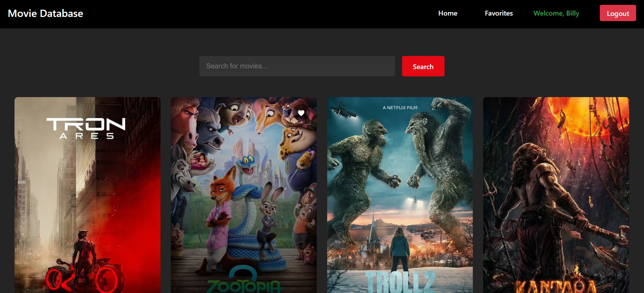This screenshot has width=644, height=293.
Task: Open the Home navigation link
Action: click(x=448, y=13)
